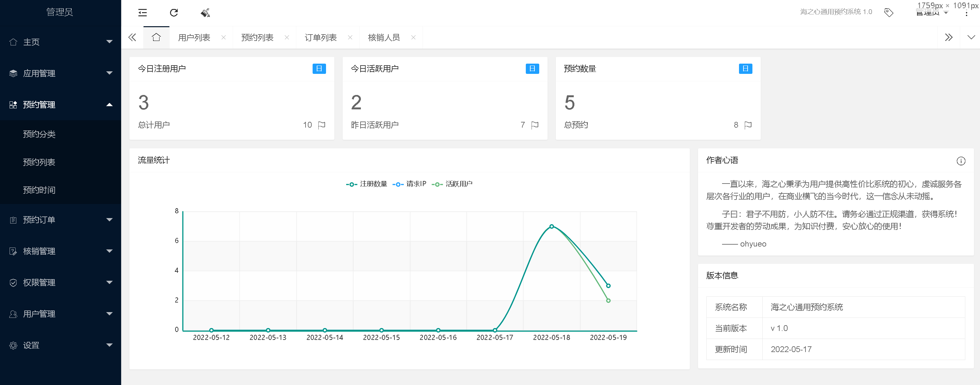Open 预约分类 in the sidebar
Viewport: 980px width, 385px height.
click(x=39, y=134)
